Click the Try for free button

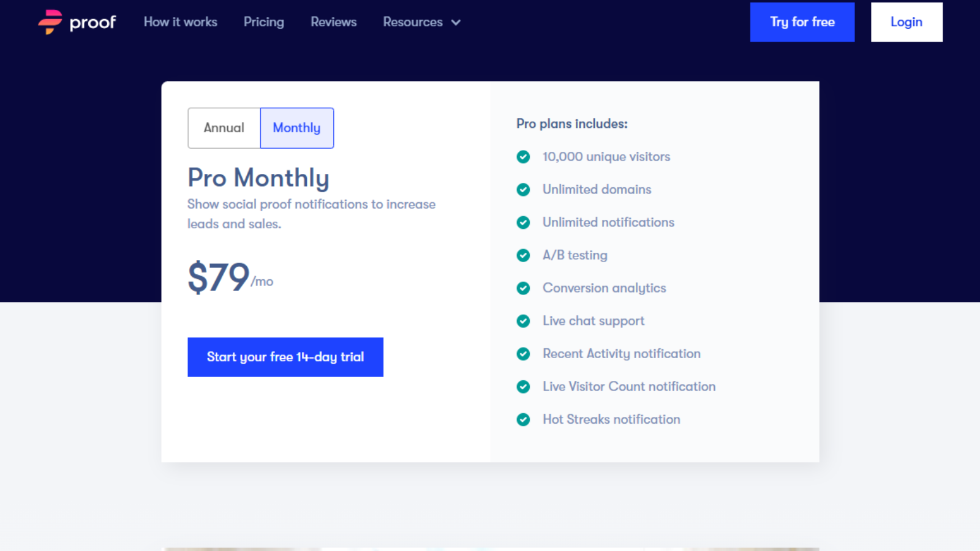(802, 22)
